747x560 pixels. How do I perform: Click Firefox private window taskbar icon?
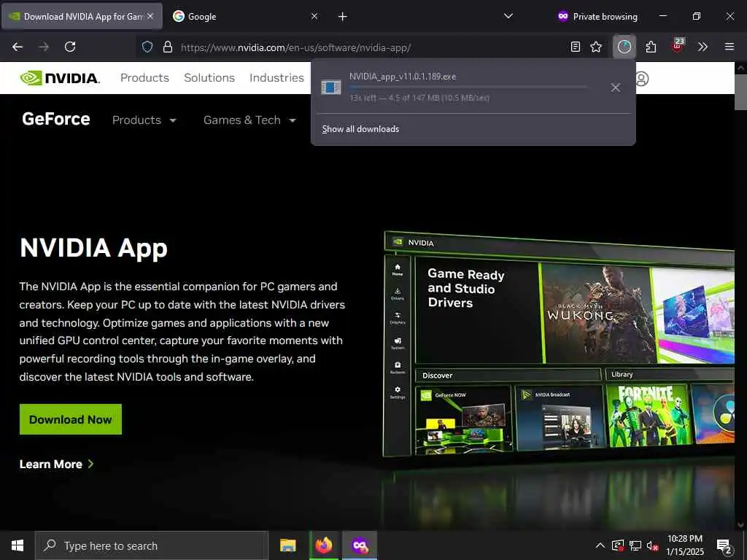(360, 545)
